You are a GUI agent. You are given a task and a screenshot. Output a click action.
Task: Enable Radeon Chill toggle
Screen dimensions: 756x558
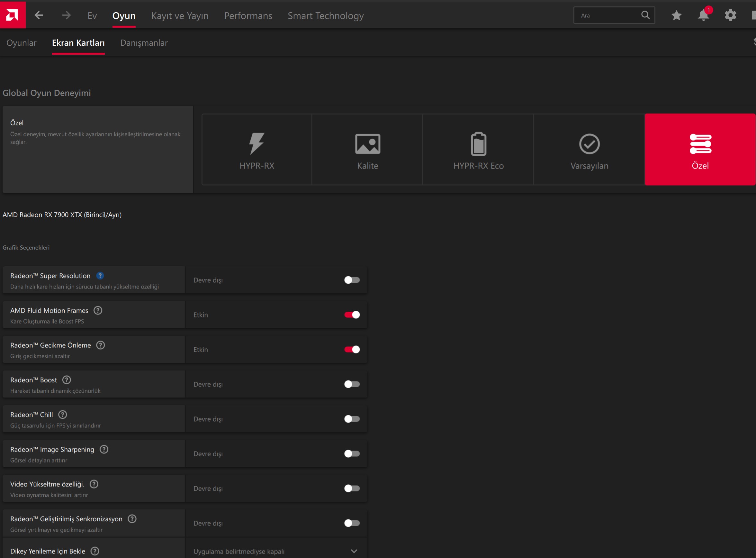coord(352,419)
